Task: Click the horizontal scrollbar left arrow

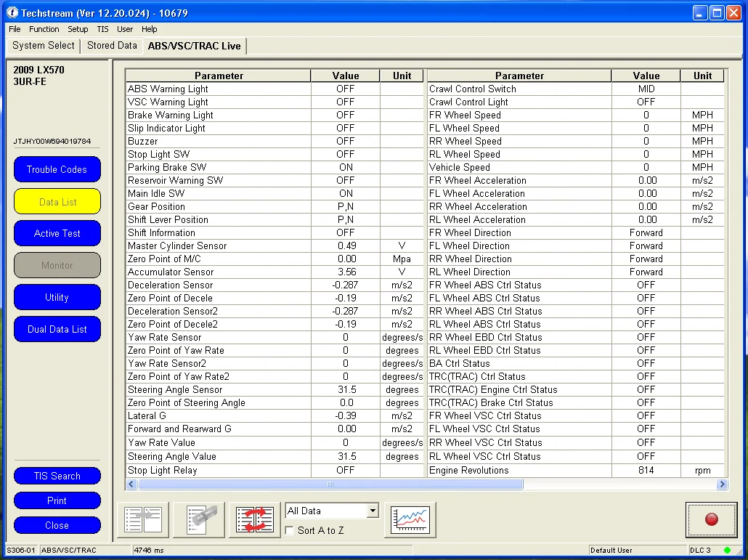Action: point(131,484)
